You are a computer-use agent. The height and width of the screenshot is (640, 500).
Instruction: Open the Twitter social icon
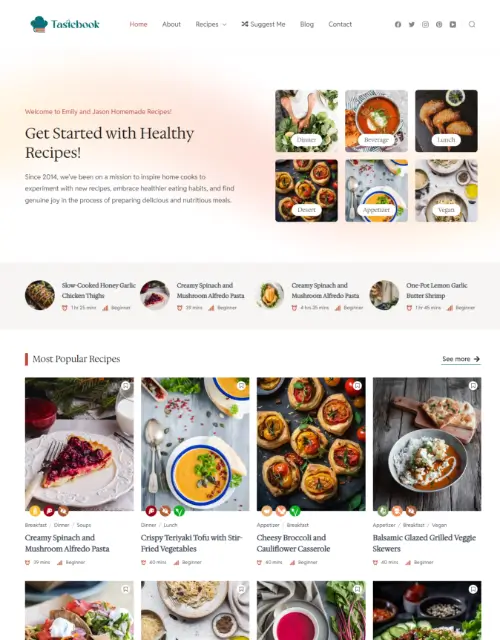411,24
